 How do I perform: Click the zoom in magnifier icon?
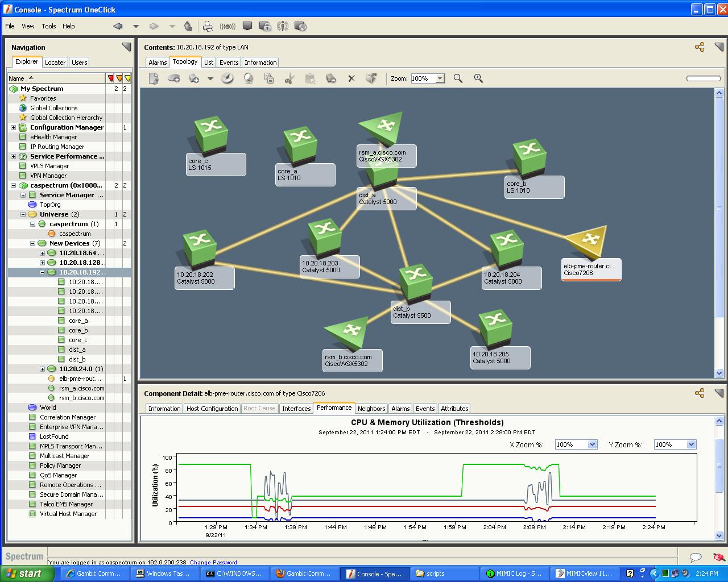pyautogui.click(x=478, y=78)
